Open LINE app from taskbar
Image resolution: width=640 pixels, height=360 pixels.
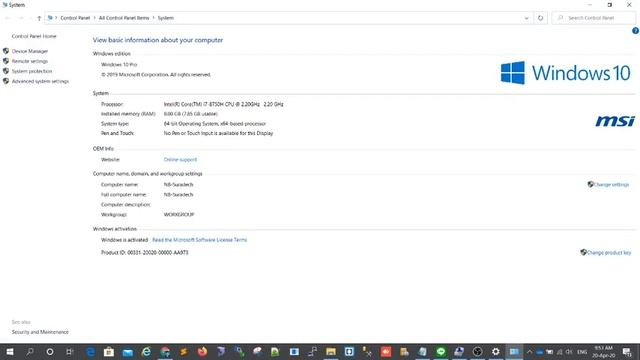[x=441, y=352]
